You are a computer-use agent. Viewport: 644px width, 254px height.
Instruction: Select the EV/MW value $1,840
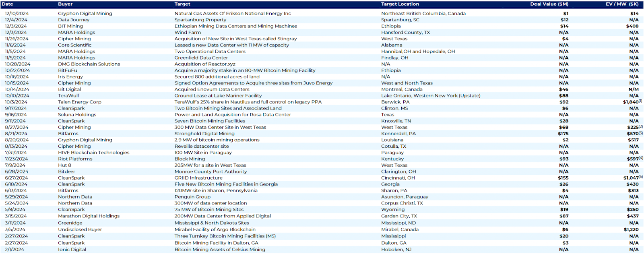click(631, 102)
